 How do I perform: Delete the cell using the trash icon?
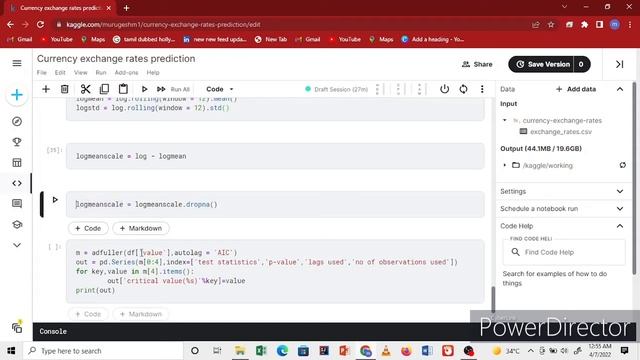click(x=64, y=89)
